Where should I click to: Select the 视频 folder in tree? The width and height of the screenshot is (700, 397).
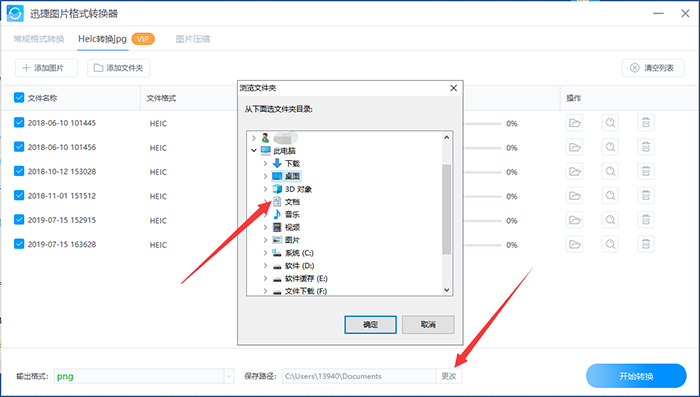pyautogui.click(x=286, y=227)
